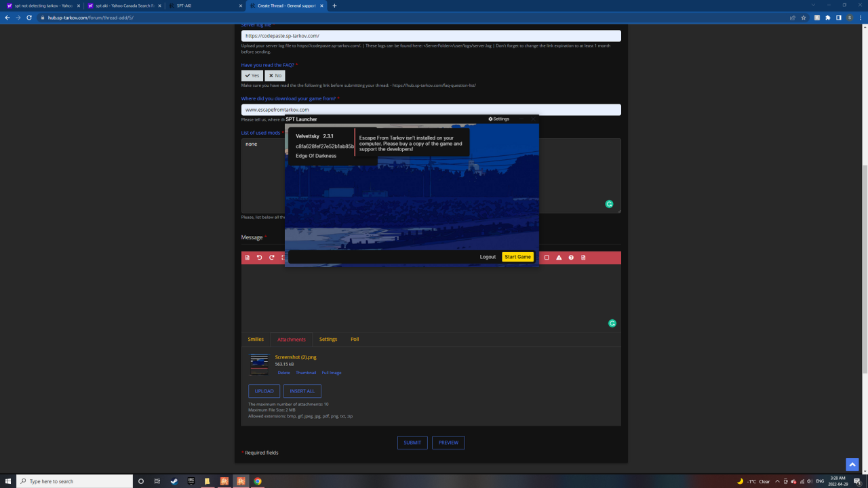
Task: Click the taskbar search box
Action: point(75,481)
